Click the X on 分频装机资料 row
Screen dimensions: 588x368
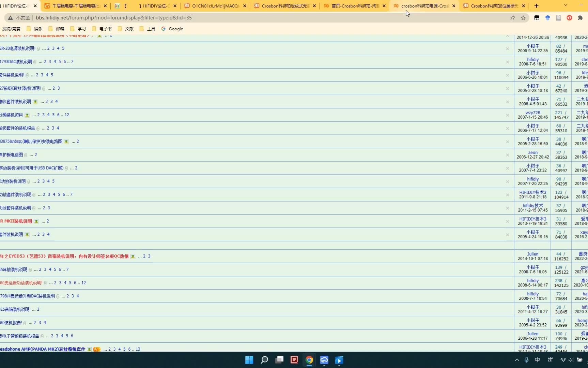tap(508, 115)
